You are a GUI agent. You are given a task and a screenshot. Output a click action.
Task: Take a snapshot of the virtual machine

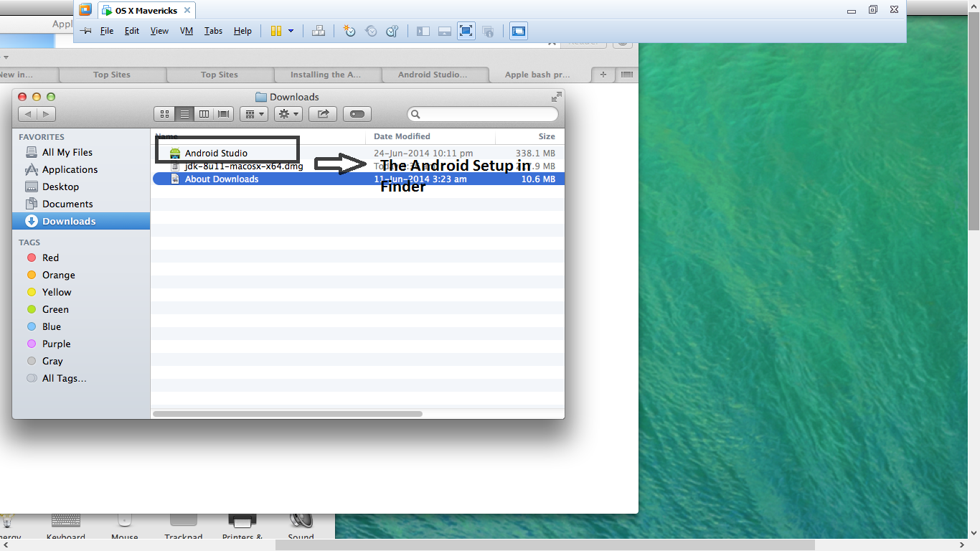pyautogui.click(x=349, y=31)
